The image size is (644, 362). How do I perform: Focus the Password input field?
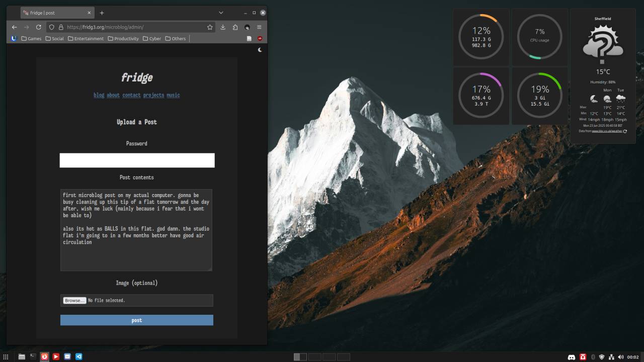click(137, 160)
